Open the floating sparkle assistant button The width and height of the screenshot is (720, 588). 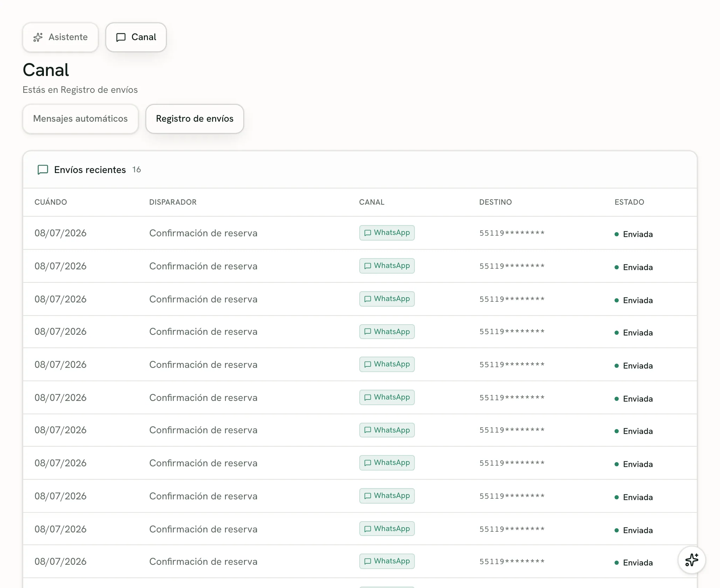(x=692, y=560)
